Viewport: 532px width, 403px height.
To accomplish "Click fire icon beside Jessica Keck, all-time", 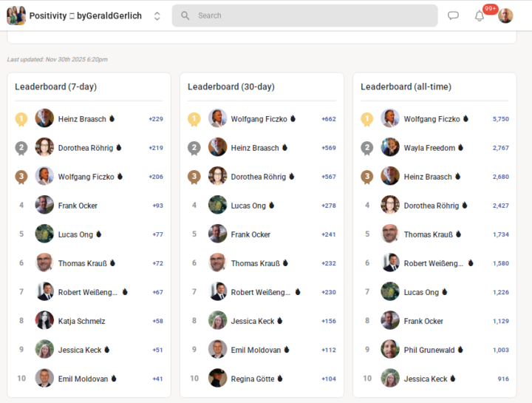I will pos(453,378).
